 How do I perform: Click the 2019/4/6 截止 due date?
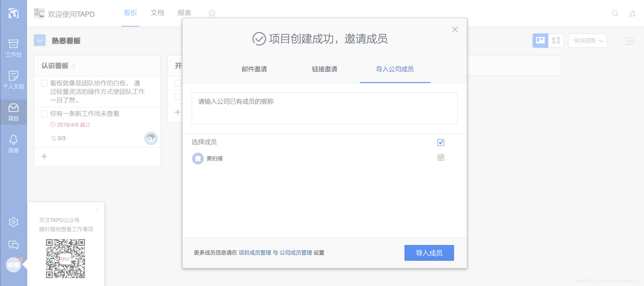(x=70, y=125)
